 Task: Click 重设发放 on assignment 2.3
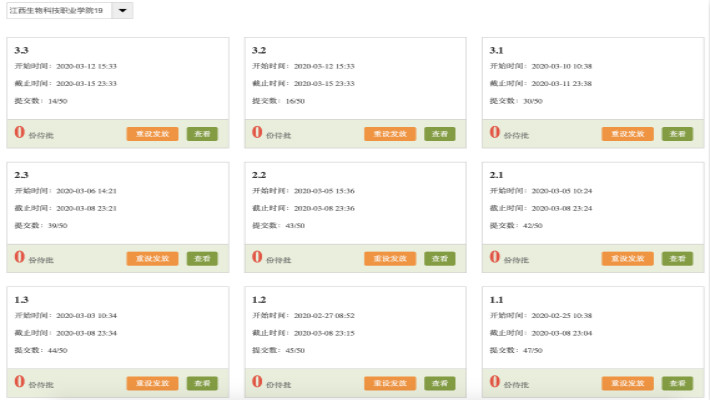pyautogui.click(x=152, y=258)
